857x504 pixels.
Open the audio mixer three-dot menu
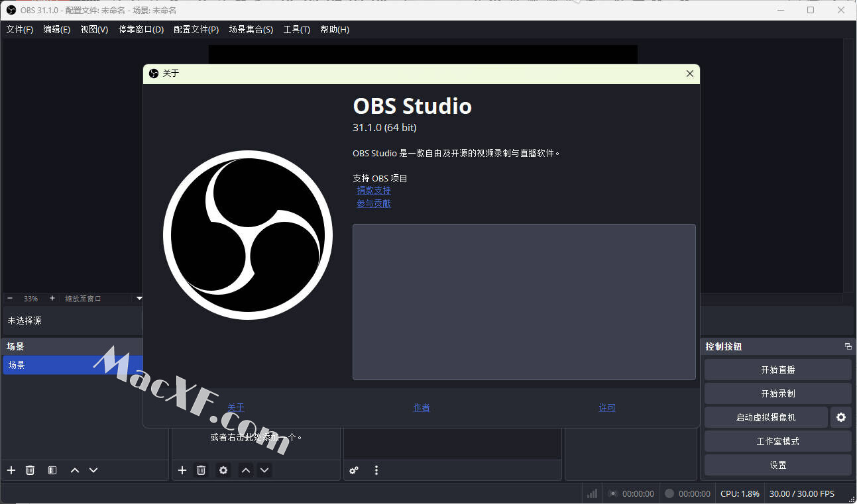[376, 470]
